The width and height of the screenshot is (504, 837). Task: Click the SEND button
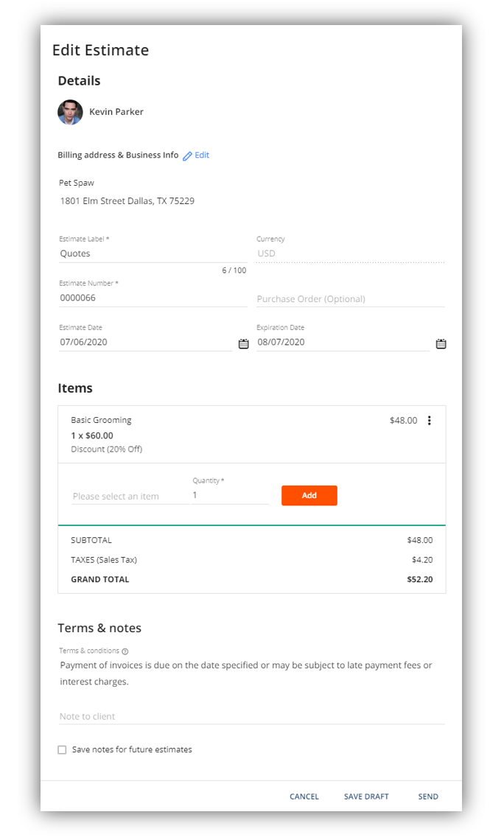pos(428,796)
